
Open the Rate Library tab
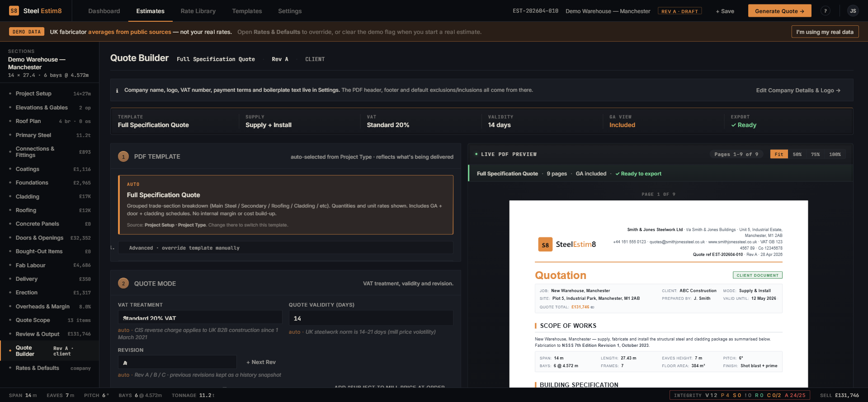(198, 11)
